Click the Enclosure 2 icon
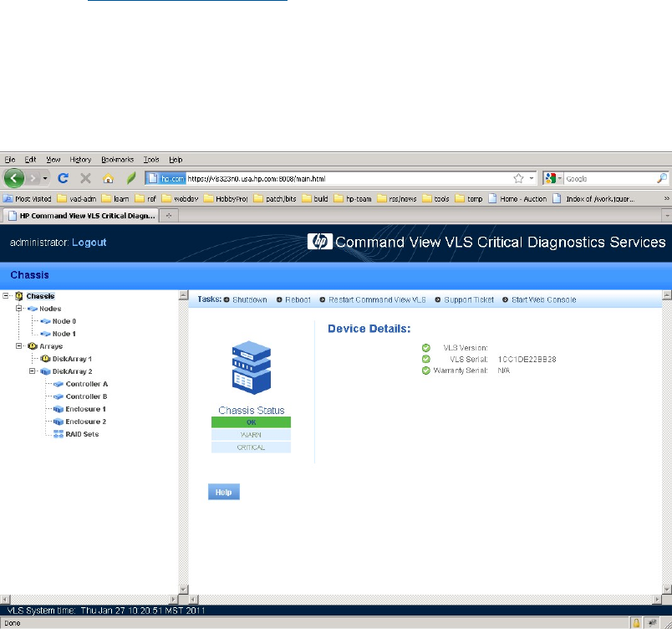 point(59,422)
